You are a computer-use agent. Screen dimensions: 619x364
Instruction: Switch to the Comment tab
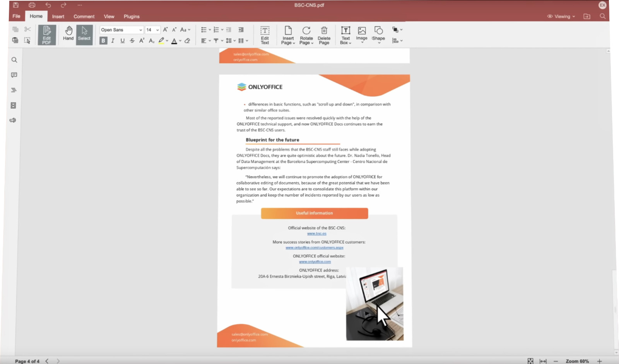[84, 17]
